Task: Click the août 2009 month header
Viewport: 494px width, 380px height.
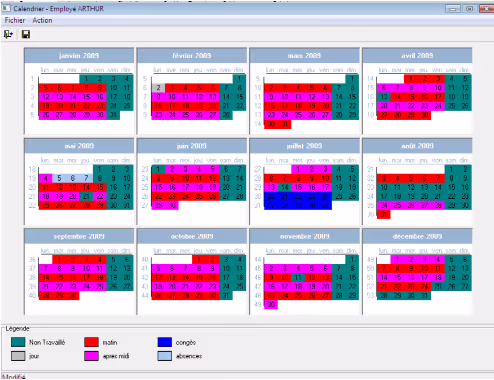Action: 417,146
